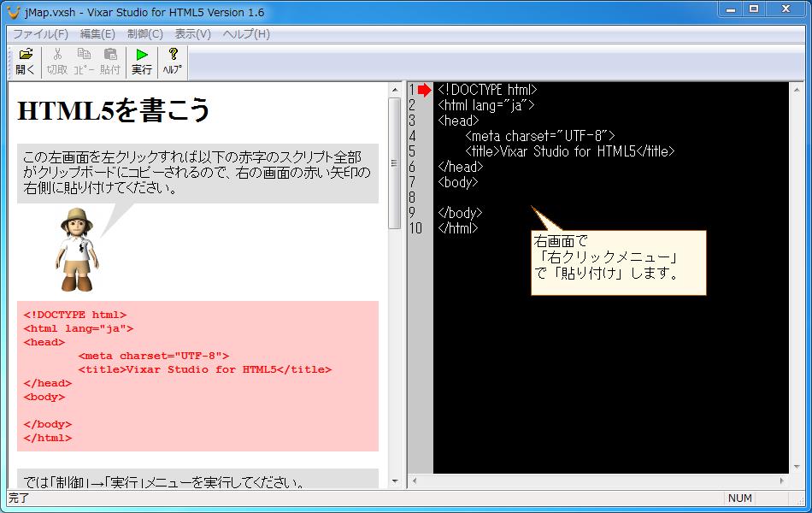Click the red script block to copy it
Viewport: 812px width, 513px height.
click(x=197, y=376)
